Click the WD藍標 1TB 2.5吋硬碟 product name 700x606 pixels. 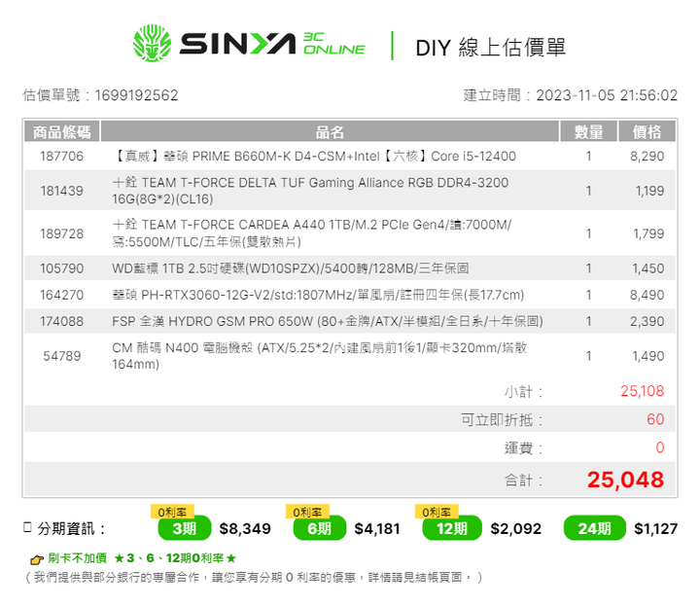(x=290, y=268)
